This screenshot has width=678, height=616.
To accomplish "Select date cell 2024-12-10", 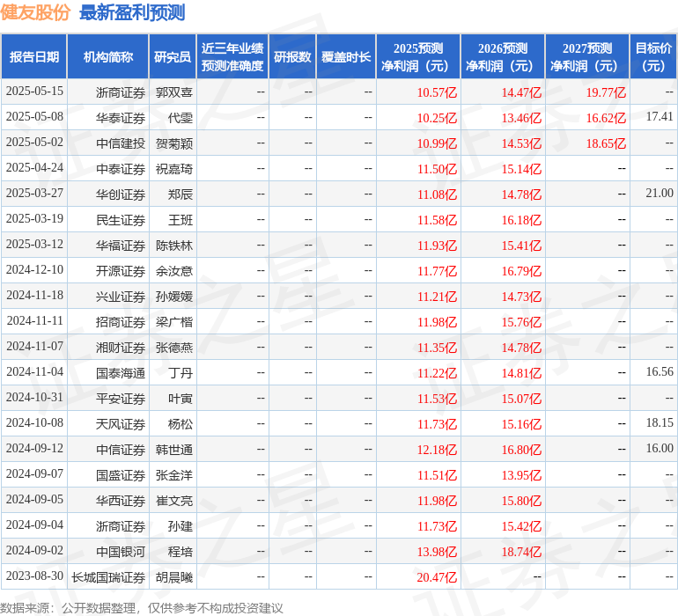I will click(x=34, y=270).
